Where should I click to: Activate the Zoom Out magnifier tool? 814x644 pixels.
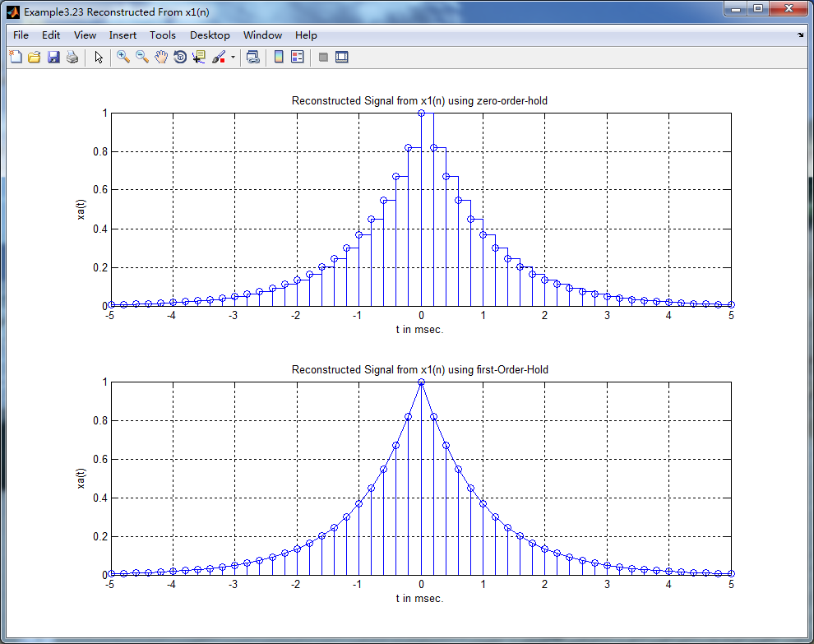[141, 57]
